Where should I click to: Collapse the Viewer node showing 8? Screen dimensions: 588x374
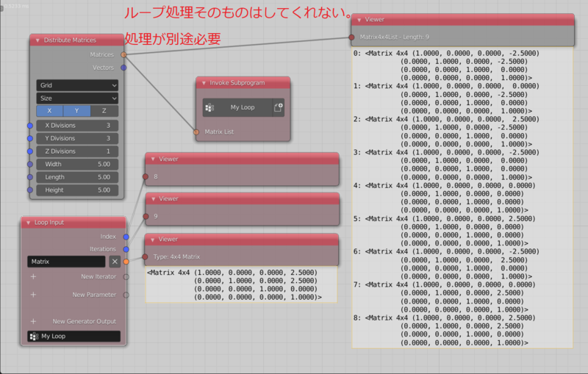(153, 159)
